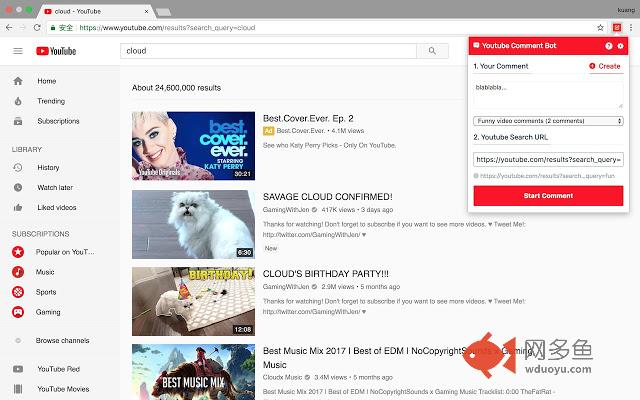Click the Your Comment text area
Screen dimensions: 640x400
pyautogui.click(x=548, y=95)
